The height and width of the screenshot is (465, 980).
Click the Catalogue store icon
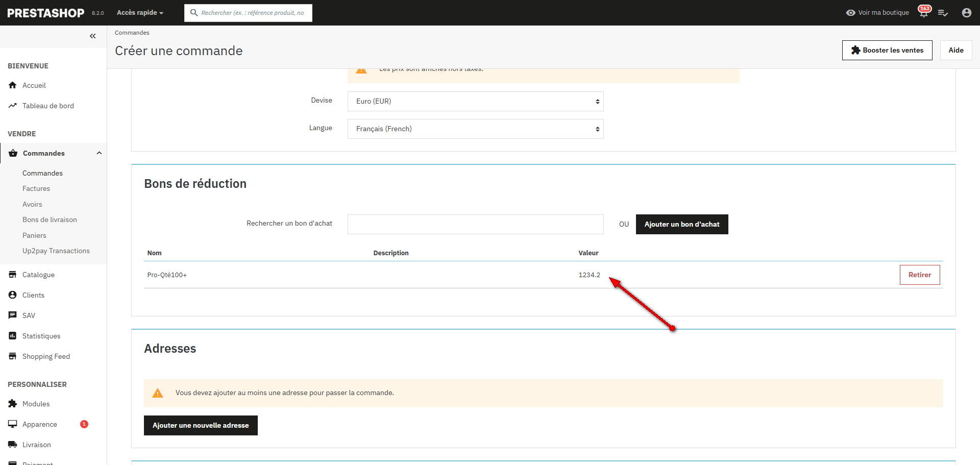(13, 275)
